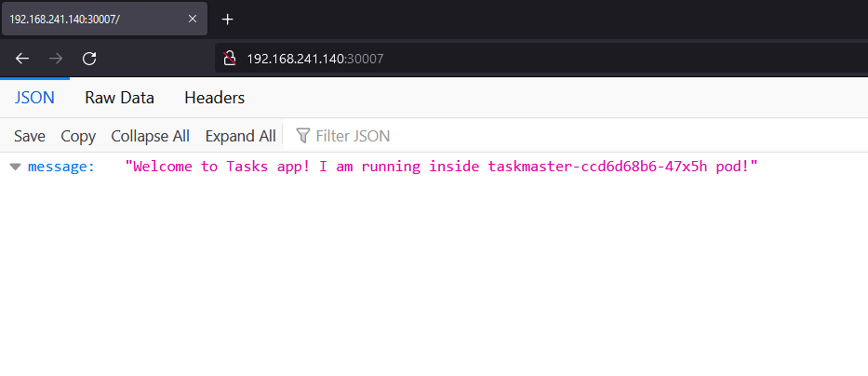Reload the current page

(89, 58)
